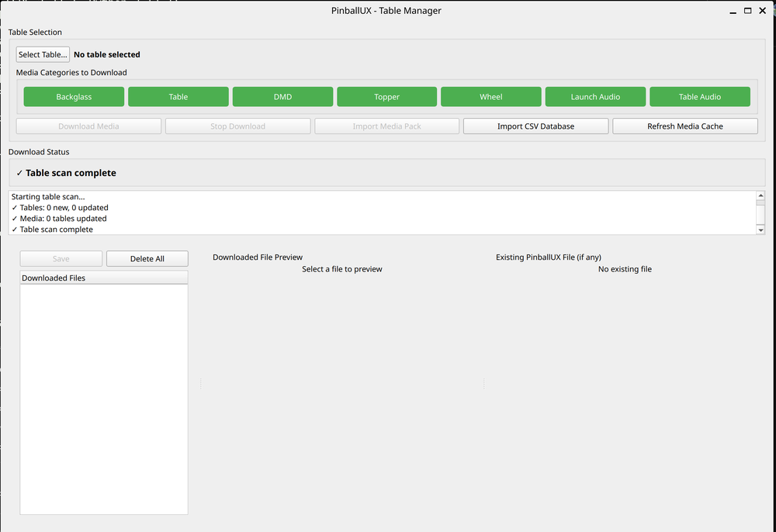The width and height of the screenshot is (776, 532).
Task: Click splitter handle between file list and preview
Action: 201,384
